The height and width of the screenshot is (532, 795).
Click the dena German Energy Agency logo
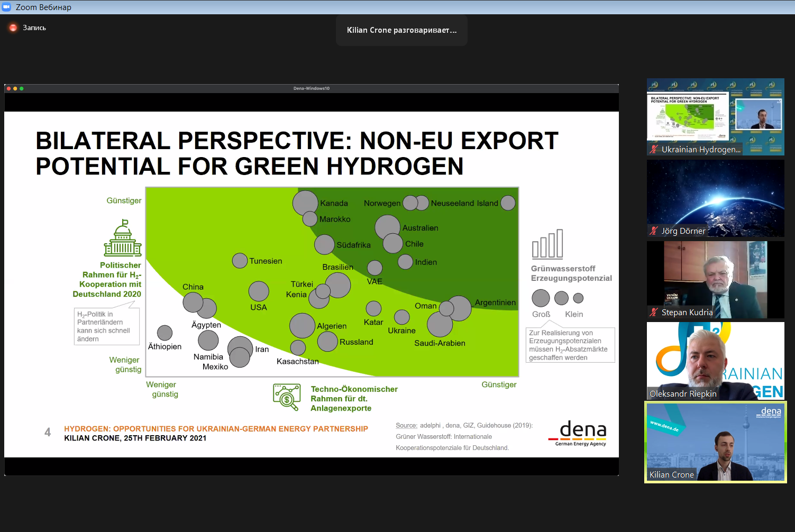(579, 433)
